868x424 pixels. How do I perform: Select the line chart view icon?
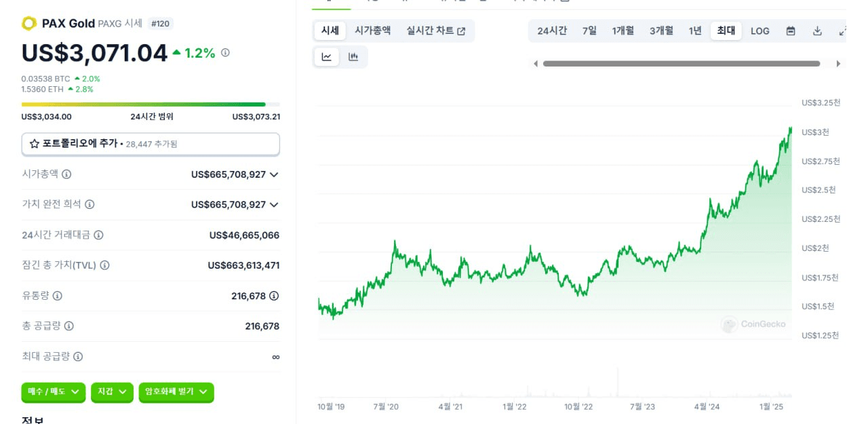[327, 57]
